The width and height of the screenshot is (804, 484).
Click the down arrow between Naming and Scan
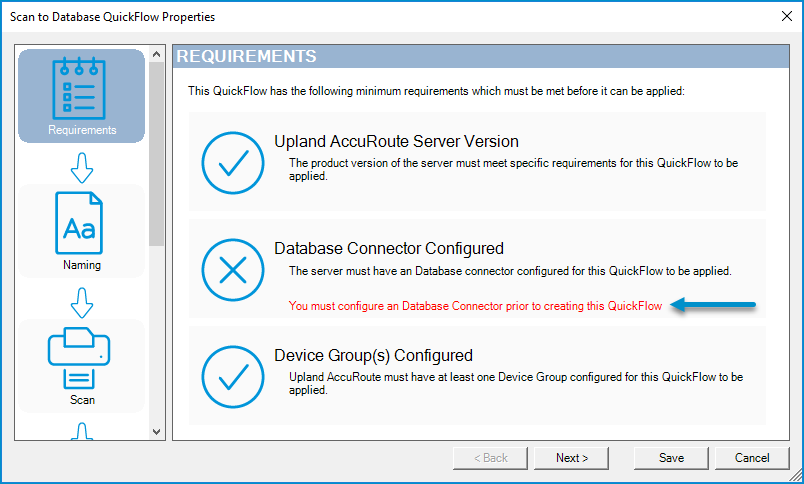tap(82, 301)
